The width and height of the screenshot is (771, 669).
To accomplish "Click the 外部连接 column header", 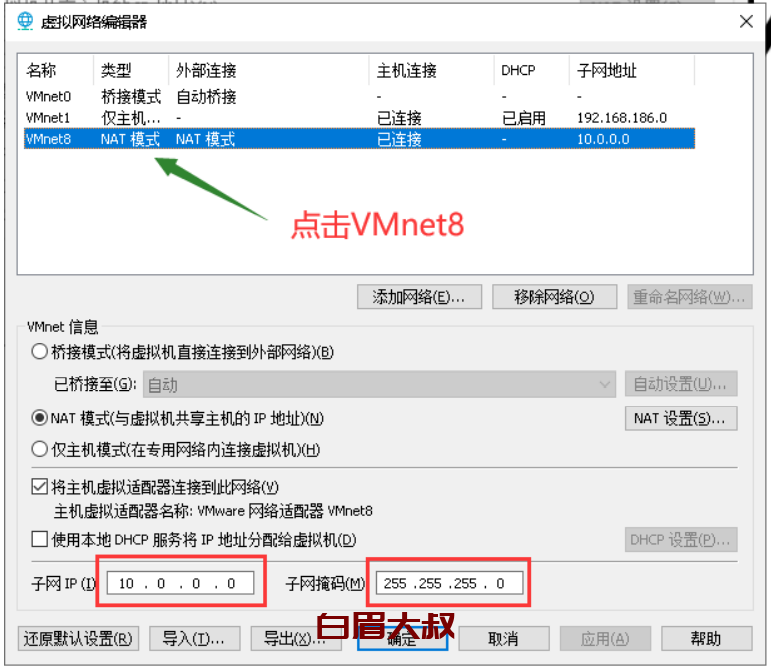I will [x=268, y=71].
